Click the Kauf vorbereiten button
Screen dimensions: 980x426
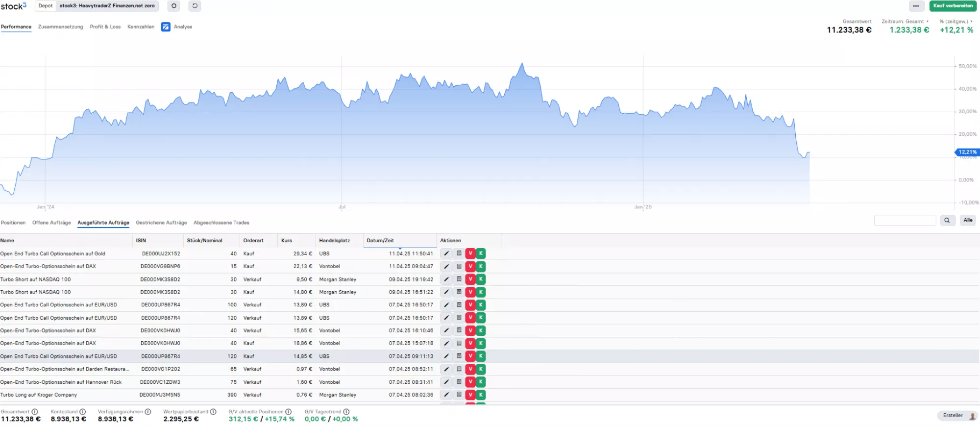click(953, 6)
